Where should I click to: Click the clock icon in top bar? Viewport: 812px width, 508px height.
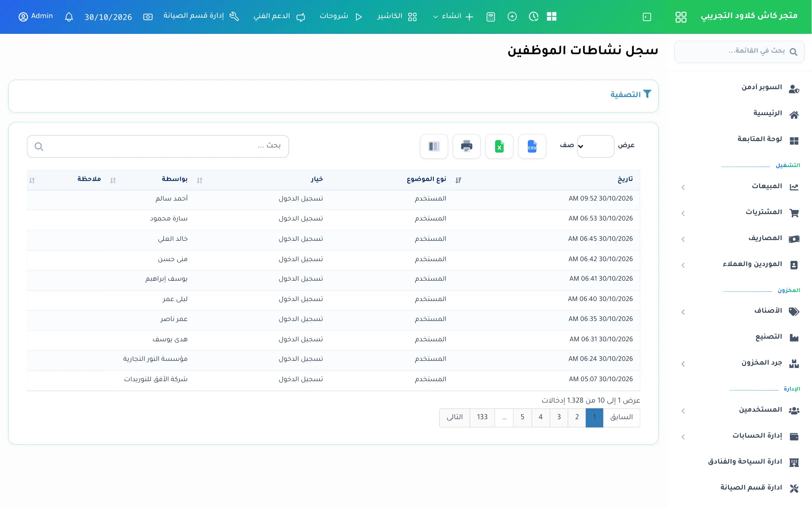pos(533,17)
